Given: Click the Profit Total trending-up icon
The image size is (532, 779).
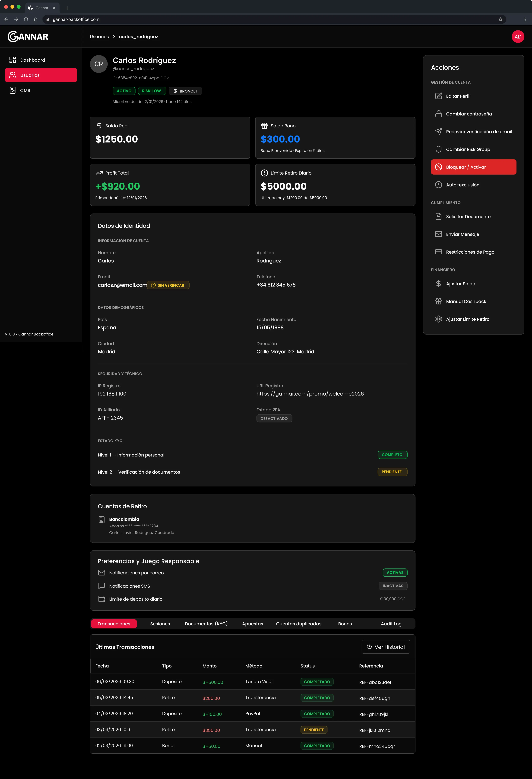Looking at the screenshot, I should (99, 173).
